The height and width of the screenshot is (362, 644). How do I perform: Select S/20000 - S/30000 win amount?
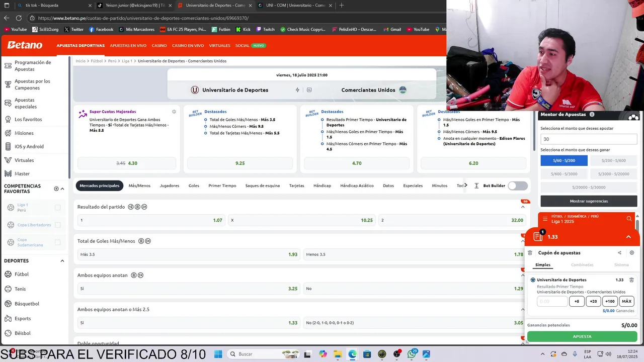(x=589, y=187)
